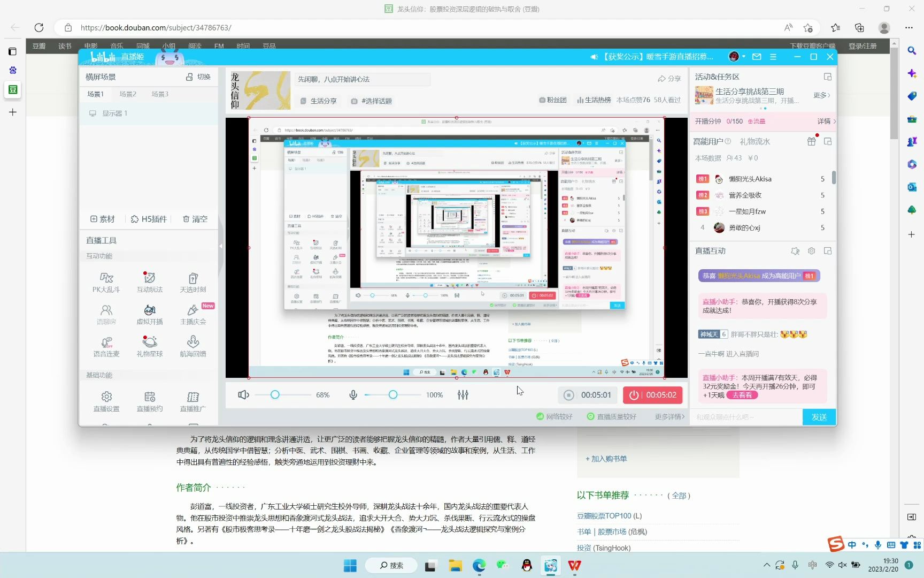Open 天选时刻 lottery tool
The height and width of the screenshot is (578, 924).
[193, 283]
